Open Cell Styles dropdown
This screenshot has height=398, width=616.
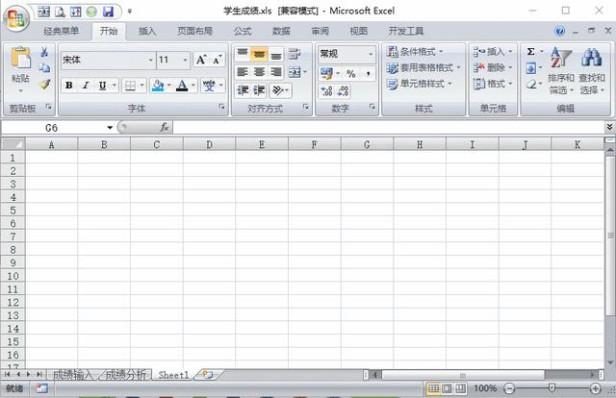[x=419, y=84]
